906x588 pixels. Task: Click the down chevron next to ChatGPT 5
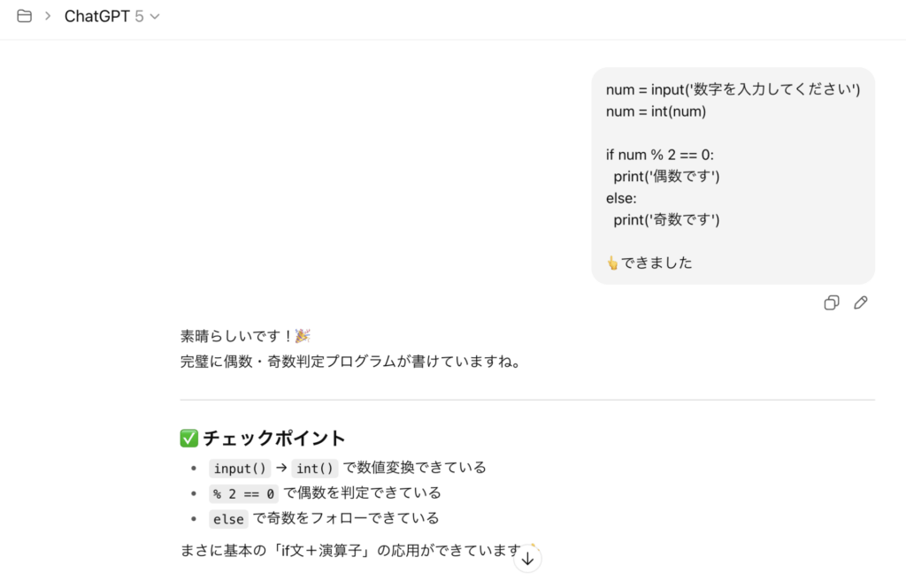pos(156,17)
